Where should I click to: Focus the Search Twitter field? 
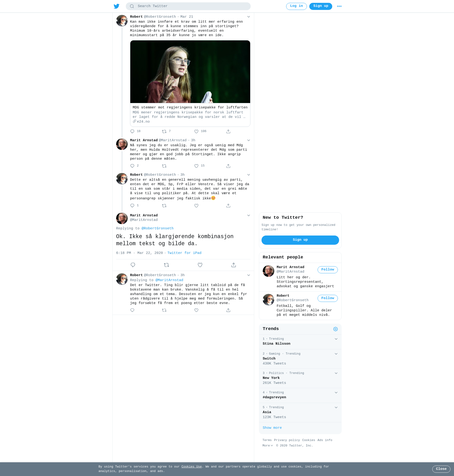coord(188,6)
